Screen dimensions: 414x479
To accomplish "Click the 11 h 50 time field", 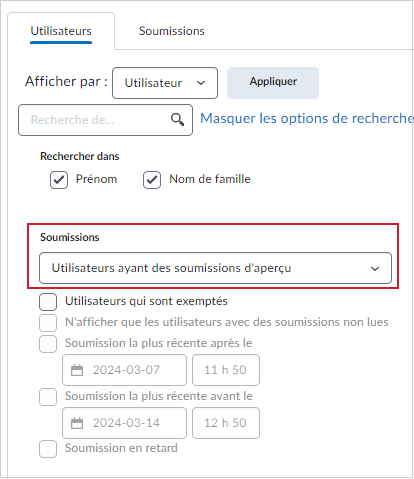I will pos(226,370).
